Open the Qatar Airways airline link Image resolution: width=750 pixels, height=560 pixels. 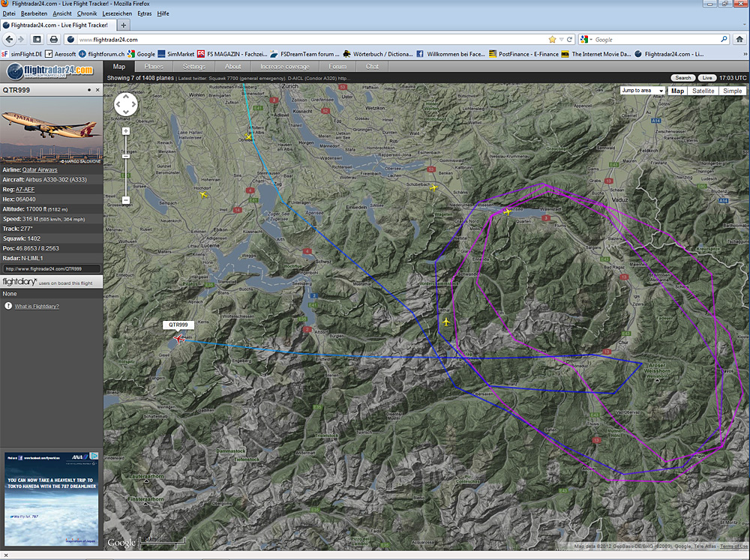(40, 169)
